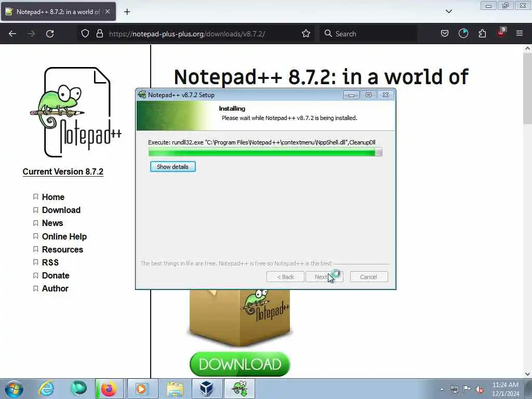The height and width of the screenshot is (399, 532).
Task: Minimize the Notepad++ Setup window
Action: click(x=351, y=95)
